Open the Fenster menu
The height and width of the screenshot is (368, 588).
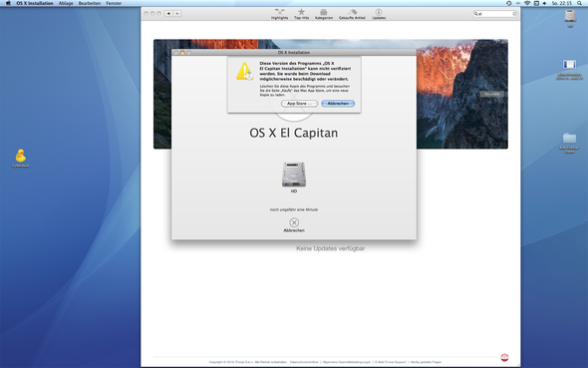click(x=114, y=3)
